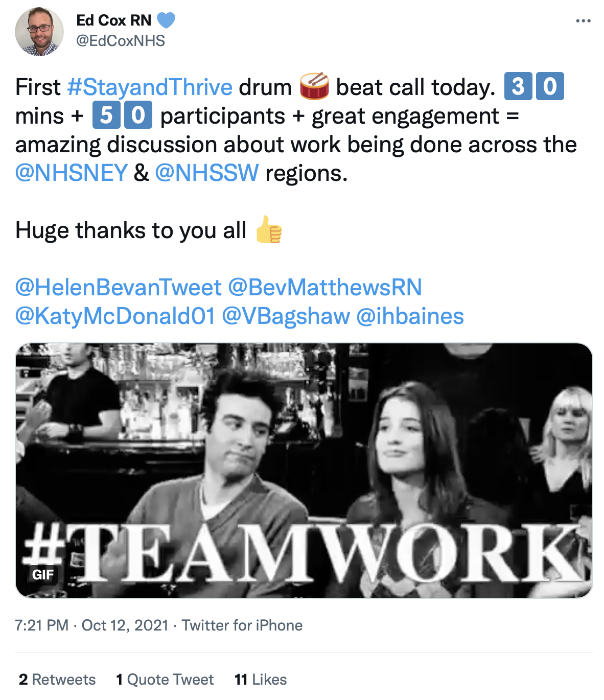Image resolution: width=604 pixels, height=700 pixels.
Task: Click Ed Cox's profile avatar photo
Action: 39,32
